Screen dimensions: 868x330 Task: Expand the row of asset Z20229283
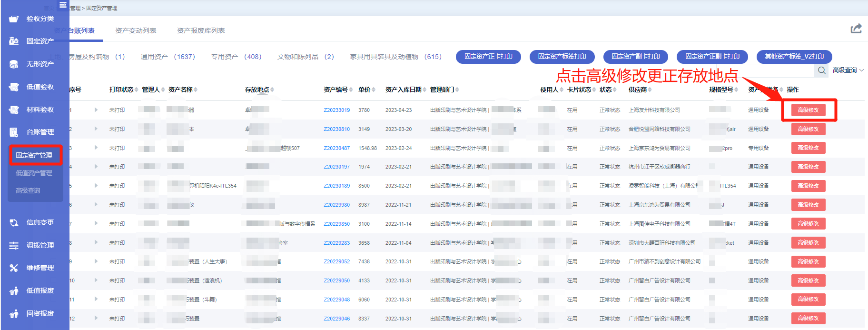96,242
